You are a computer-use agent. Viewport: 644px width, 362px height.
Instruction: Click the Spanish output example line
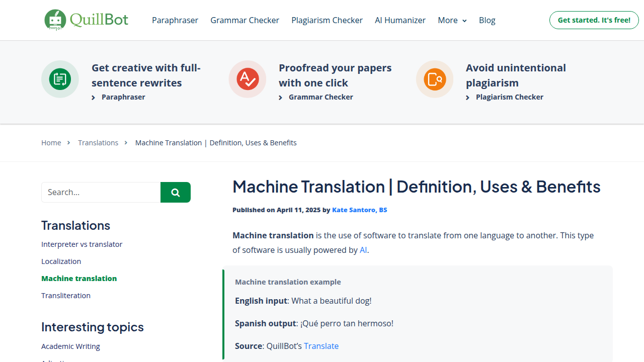[x=314, y=323]
